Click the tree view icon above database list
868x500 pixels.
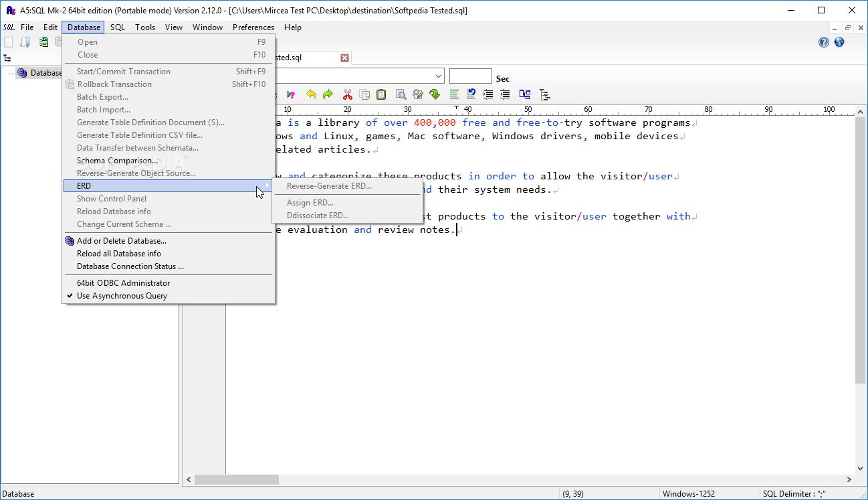click(x=7, y=58)
